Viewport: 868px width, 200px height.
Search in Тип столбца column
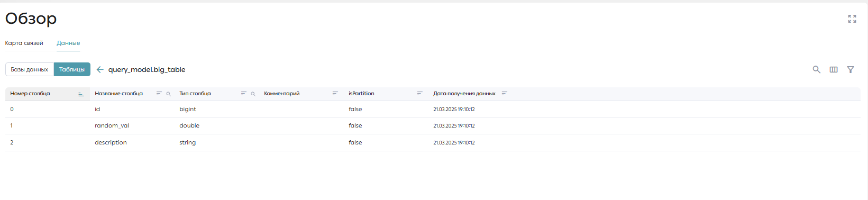click(x=253, y=94)
